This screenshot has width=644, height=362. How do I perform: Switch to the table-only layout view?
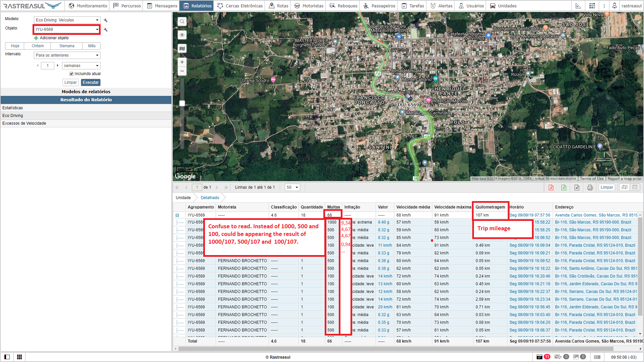tap(635, 187)
